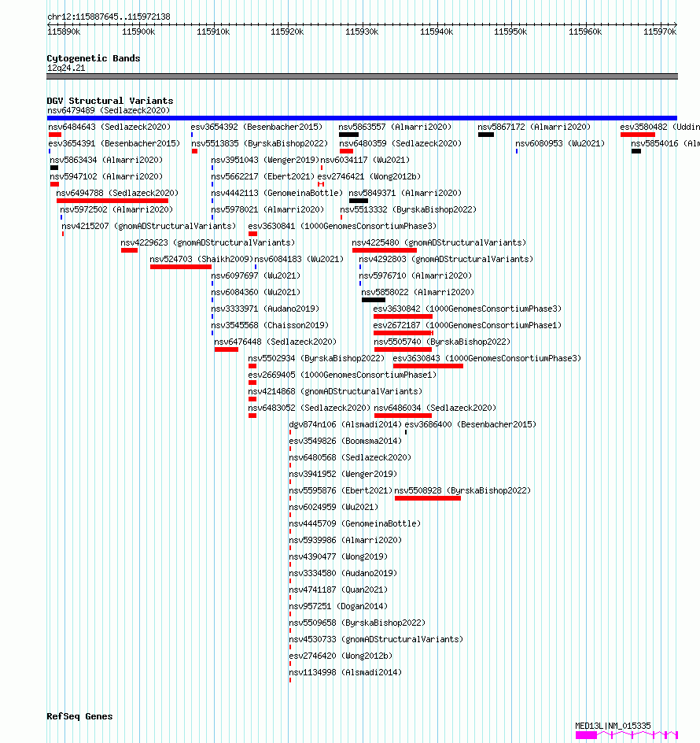700x743 pixels.
Task: Open nsv3545568 (Chaisson2019) variant
Action: 270,326
